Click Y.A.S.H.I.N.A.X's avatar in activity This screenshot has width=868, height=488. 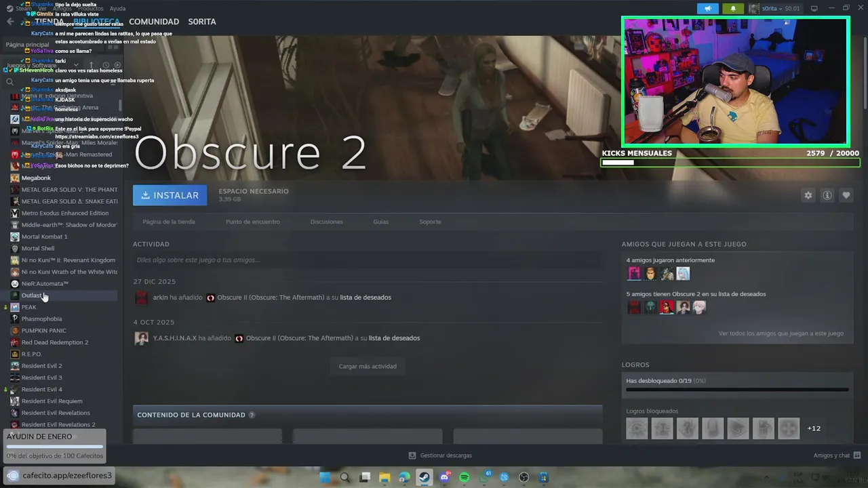pos(141,338)
